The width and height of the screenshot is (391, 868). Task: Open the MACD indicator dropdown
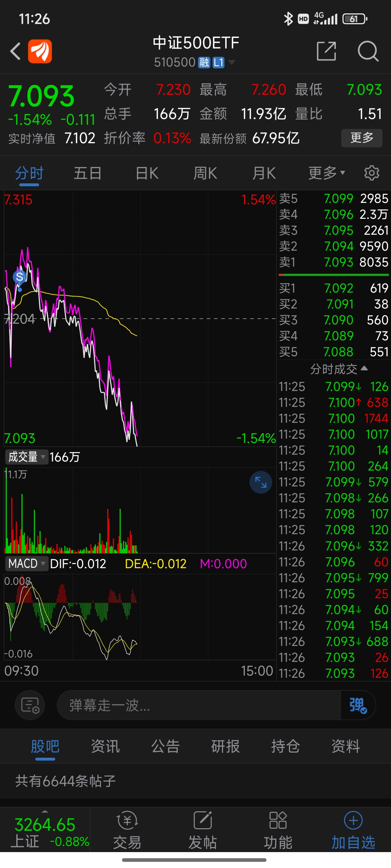click(x=26, y=563)
